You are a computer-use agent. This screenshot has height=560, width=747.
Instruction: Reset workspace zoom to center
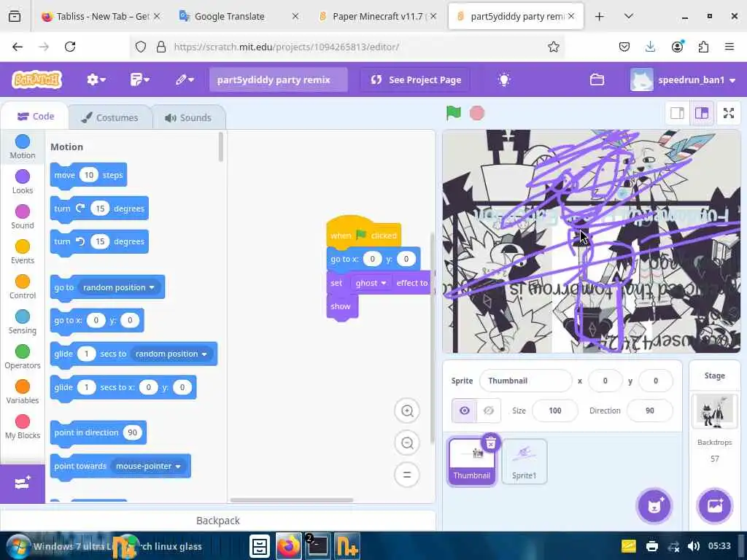407,475
